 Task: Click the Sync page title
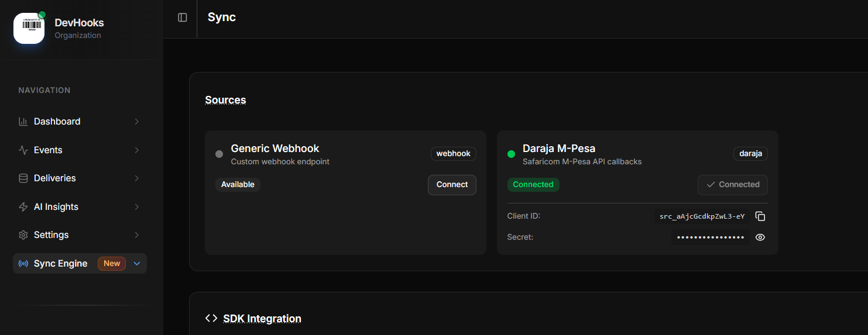coord(222,17)
